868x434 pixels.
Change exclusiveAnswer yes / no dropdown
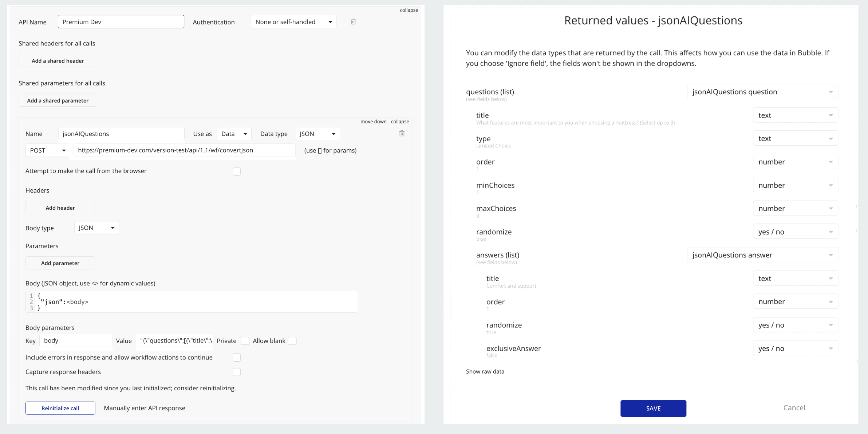pos(795,348)
